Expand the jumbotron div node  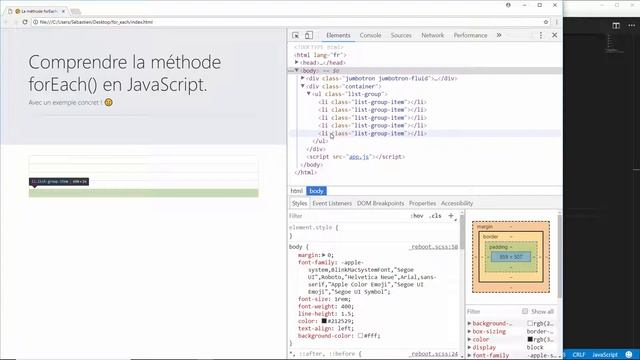pyautogui.click(x=302, y=78)
